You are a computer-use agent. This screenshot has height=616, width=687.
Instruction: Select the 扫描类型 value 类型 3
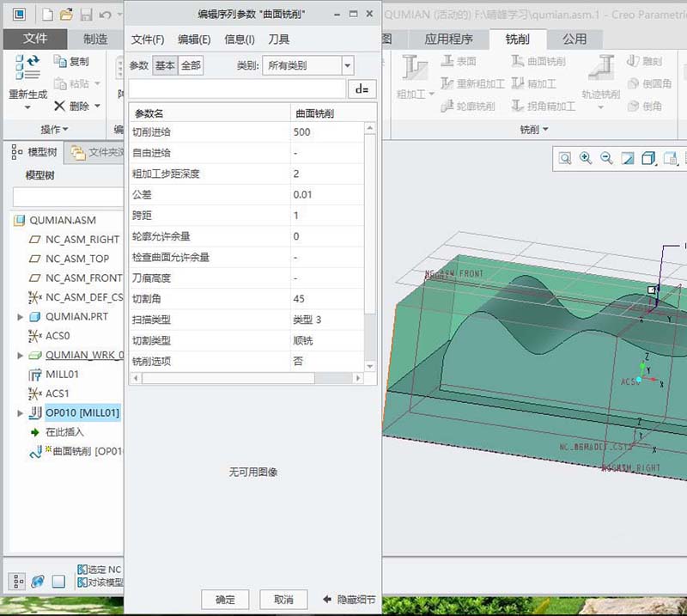(327, 320)
